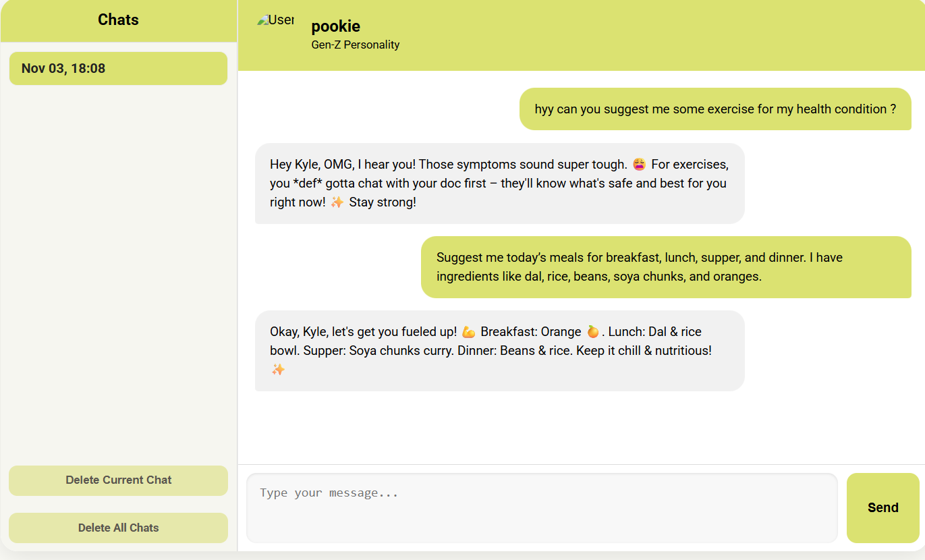Click the pookie contact name
The image size is (925, 560).
tap(335, 26)
